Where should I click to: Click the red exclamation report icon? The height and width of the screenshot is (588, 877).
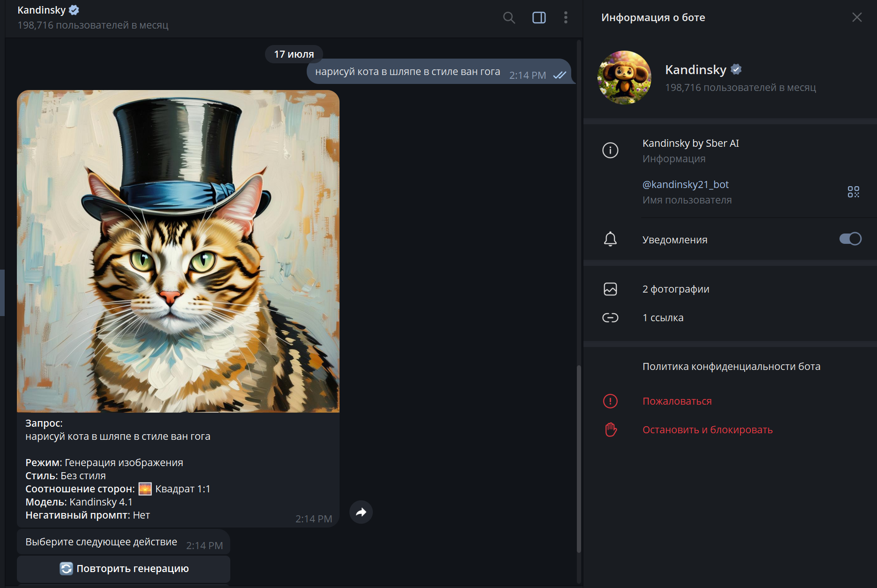(x=610, y=401)
